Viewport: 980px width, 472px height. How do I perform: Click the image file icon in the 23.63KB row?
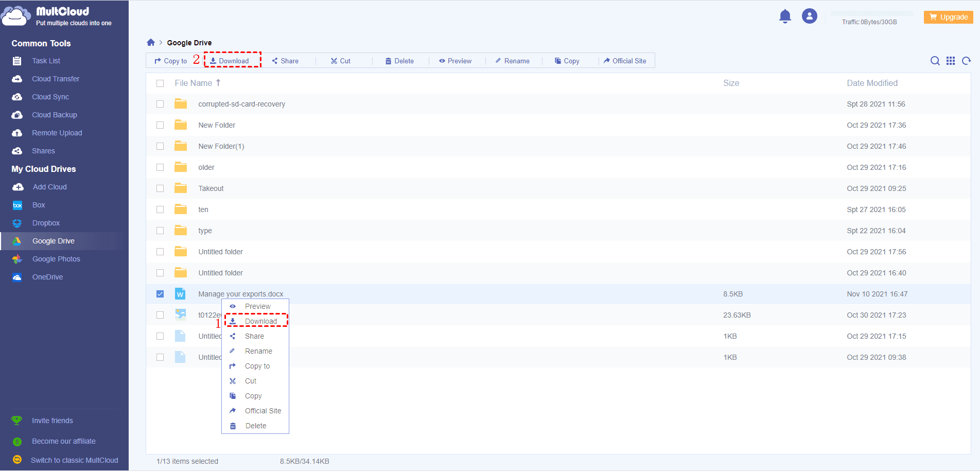coord(180,315)
